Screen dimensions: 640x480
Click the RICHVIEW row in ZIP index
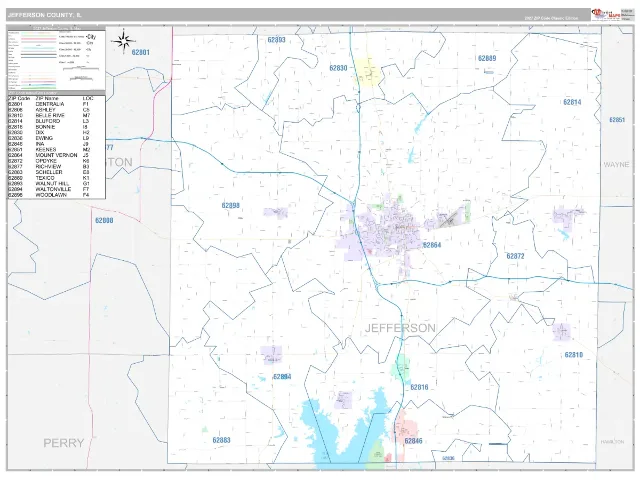(56, 167)
